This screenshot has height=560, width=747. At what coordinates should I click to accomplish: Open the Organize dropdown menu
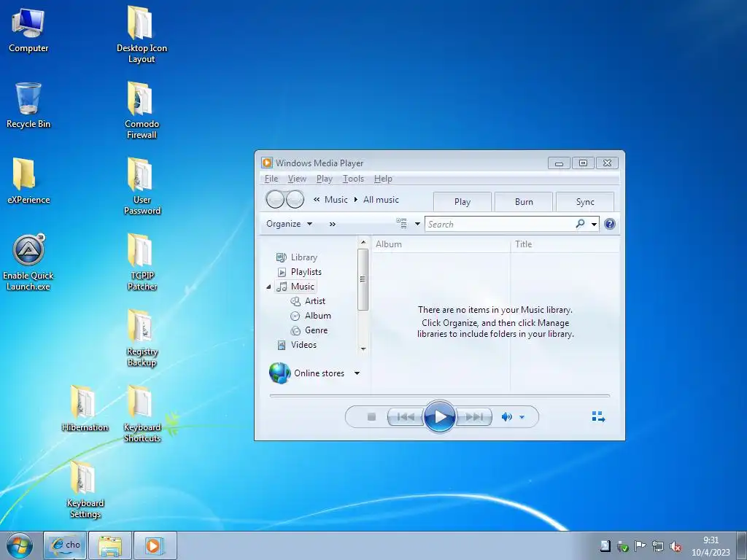[289, 224]
